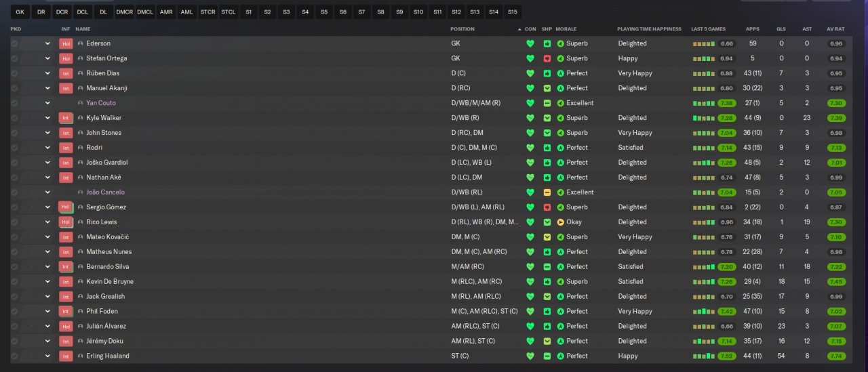Toggle picked checkbox for Erling Haaland
Screen dimensions: 868x372
(x=15, y=356)
